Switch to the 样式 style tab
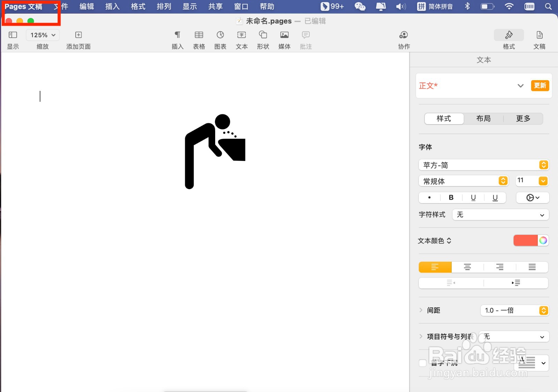This screenshot has height=392, width=558. 444,118
